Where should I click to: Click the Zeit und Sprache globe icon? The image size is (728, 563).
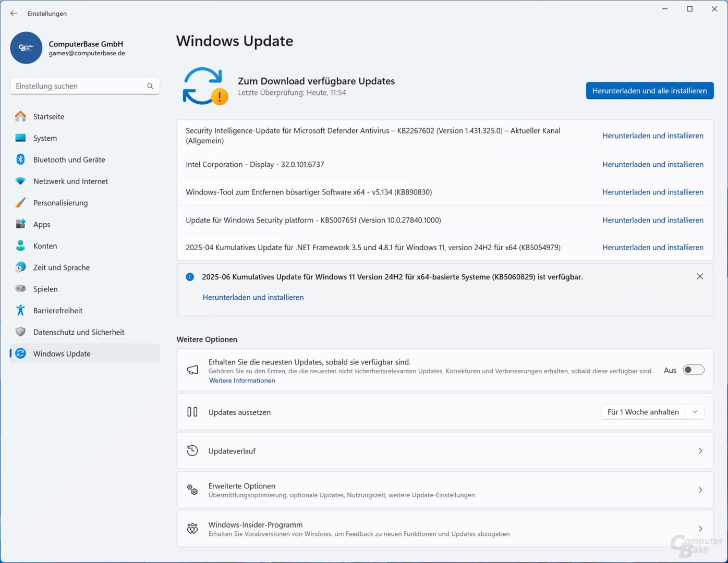coord(20,267)
